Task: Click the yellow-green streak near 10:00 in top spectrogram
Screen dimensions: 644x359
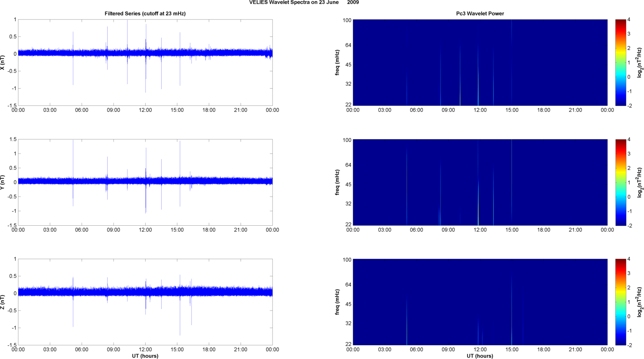Action: coord(460,76)
